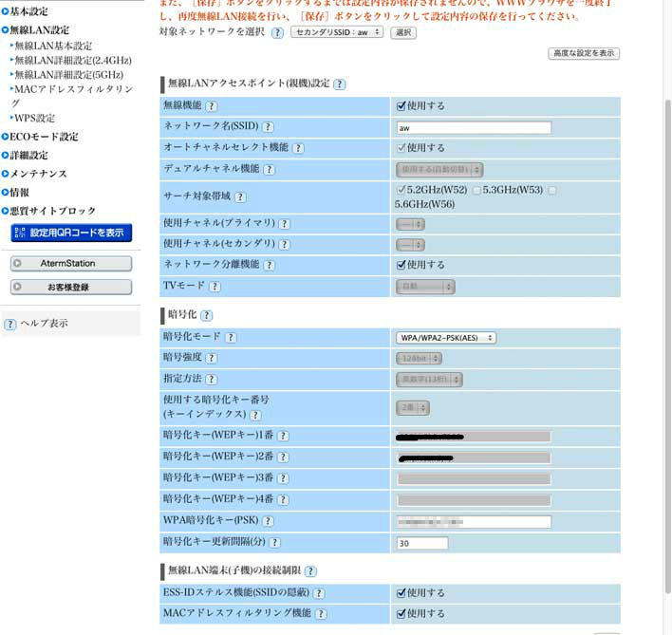The width and height of the screenshot is (672, 635).
Task: Open デュアルチャネル機能 dropdown
Action: click(x=439, y=170)
